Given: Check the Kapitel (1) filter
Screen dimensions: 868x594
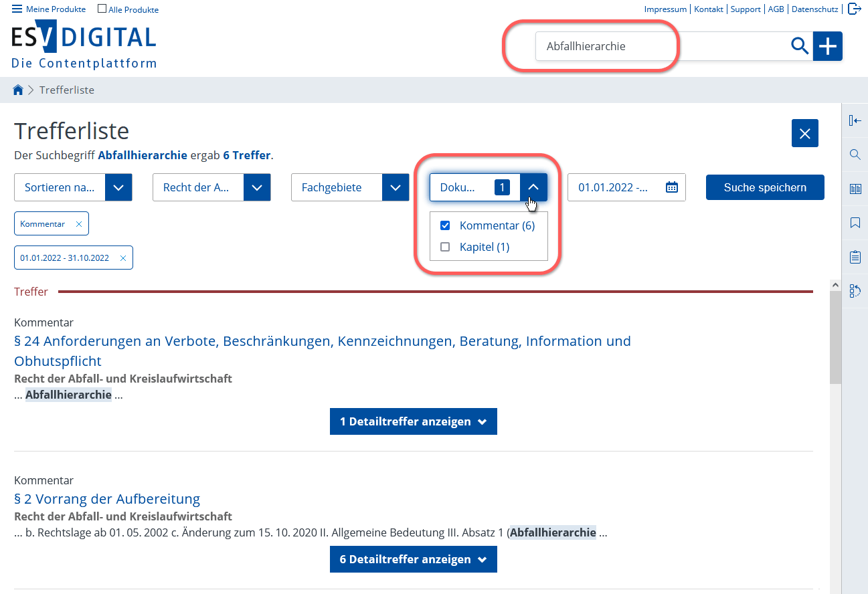Looking at the screenshot, I should pos(445,248).
